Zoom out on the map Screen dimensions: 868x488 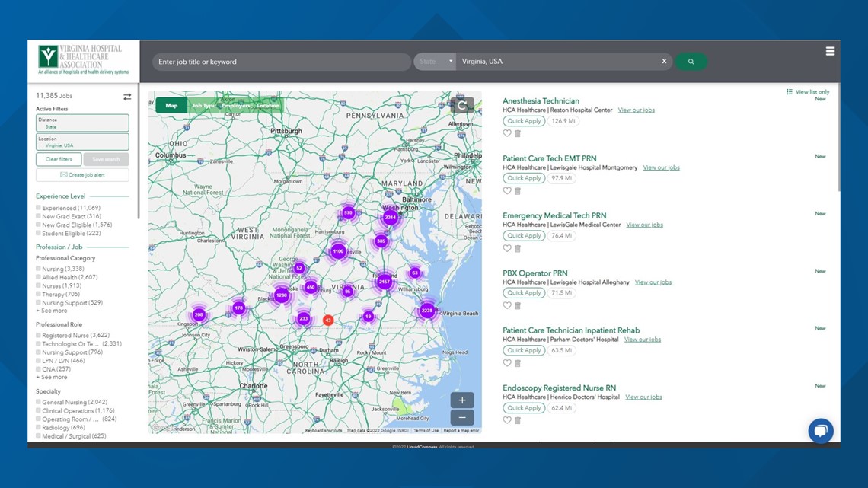[x=462, y=417]
